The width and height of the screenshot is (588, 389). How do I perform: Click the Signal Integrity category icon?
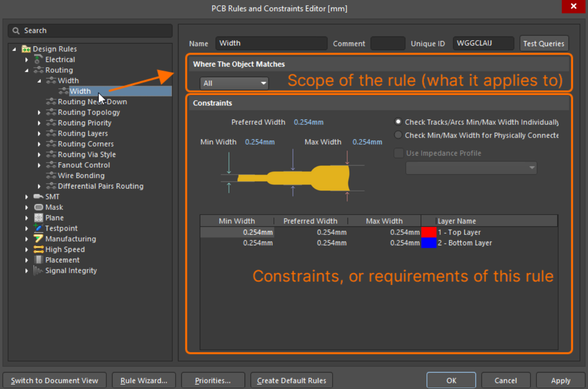38,270
